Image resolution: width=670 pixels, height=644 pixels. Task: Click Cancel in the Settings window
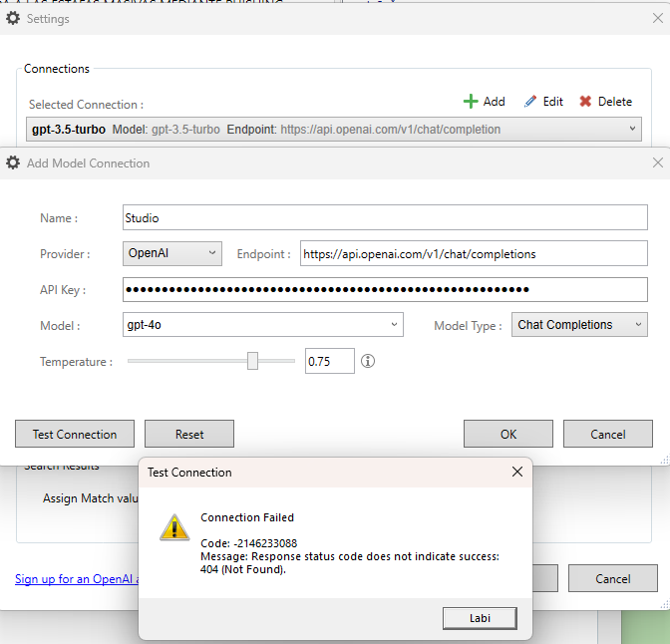coord(613,578)
